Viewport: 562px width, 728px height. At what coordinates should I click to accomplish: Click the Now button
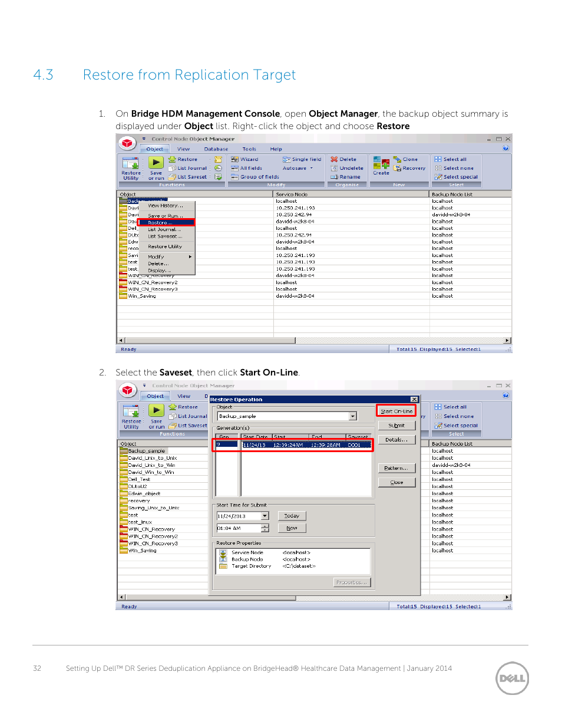click(292, 528)
